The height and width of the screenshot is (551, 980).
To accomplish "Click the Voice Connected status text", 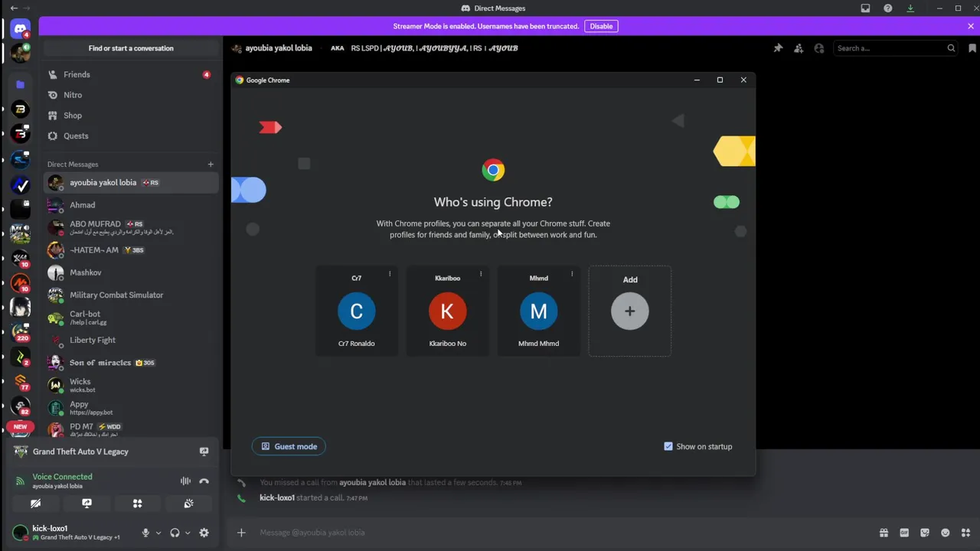I will pyautogui.click(x=62, y=477).
